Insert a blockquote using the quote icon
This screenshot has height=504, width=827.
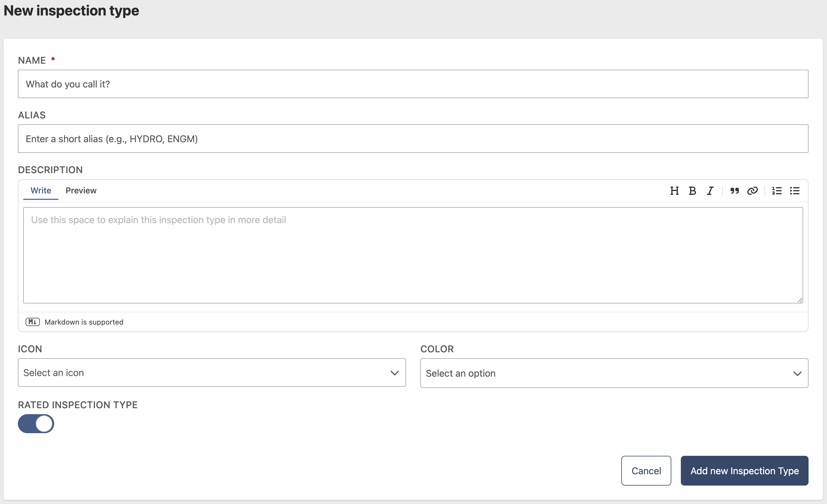pos(734,191)
